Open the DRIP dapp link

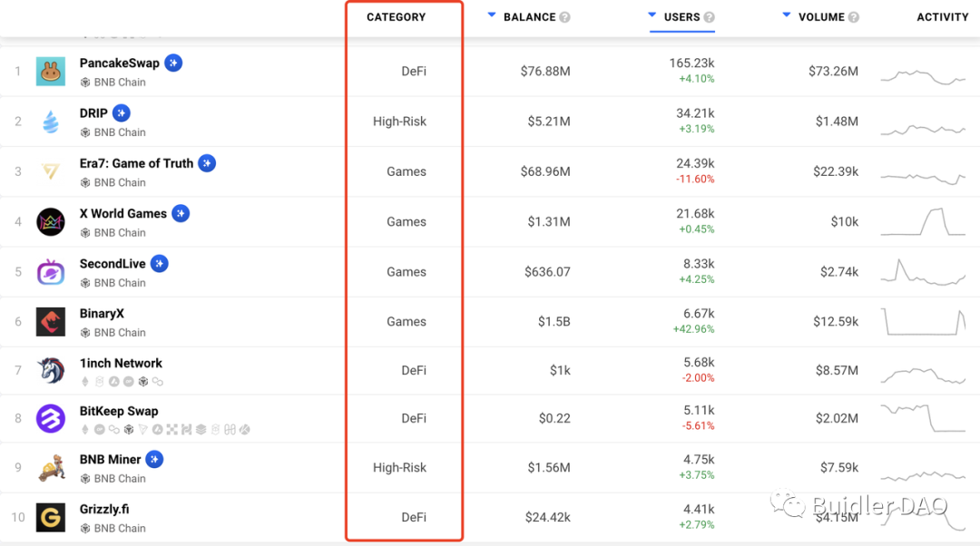tap(93, 113)
